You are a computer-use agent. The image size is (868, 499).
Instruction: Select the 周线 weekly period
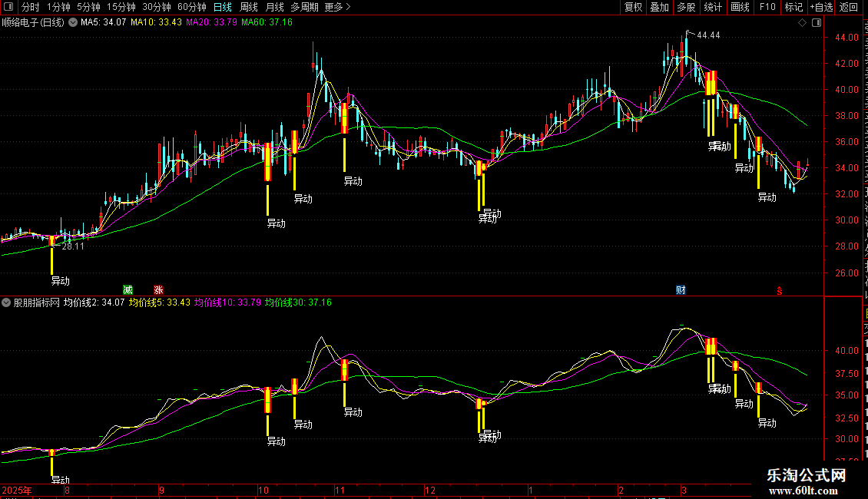249,7
